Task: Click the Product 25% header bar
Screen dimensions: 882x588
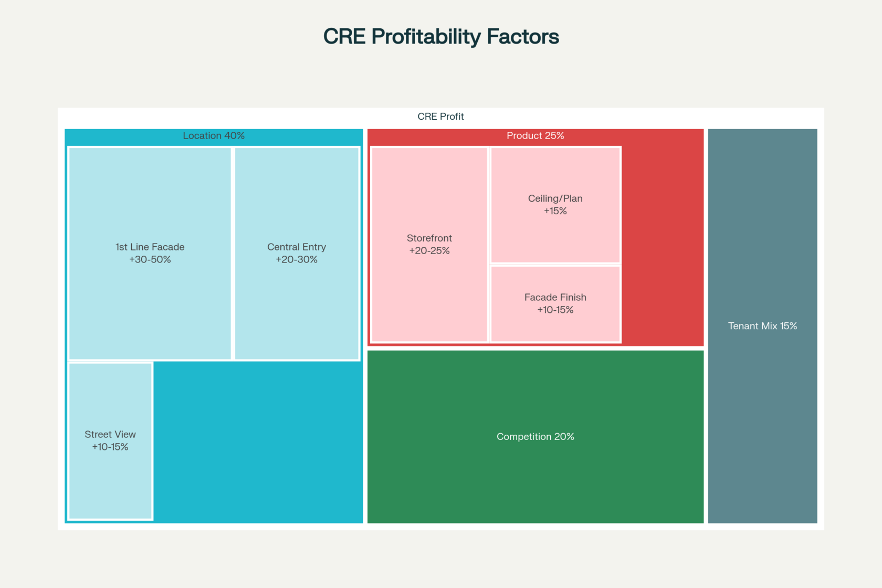Action: pyautogui.click(x=535, y=136)
